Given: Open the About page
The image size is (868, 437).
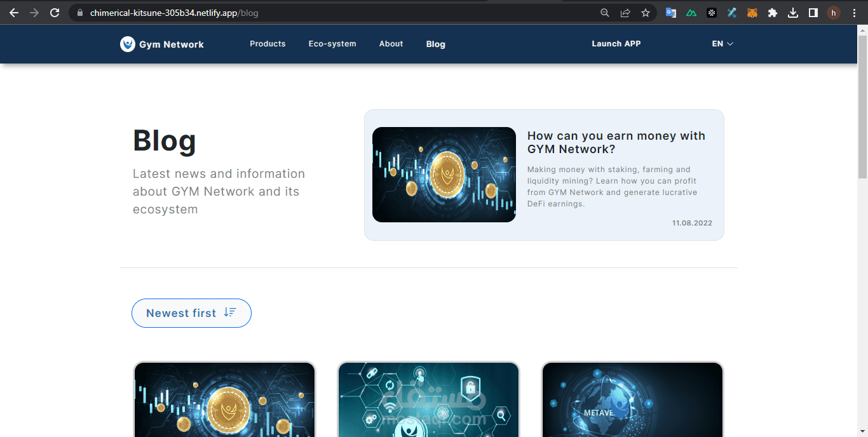Looking at the screenshot, I should [x=391, y=44].
